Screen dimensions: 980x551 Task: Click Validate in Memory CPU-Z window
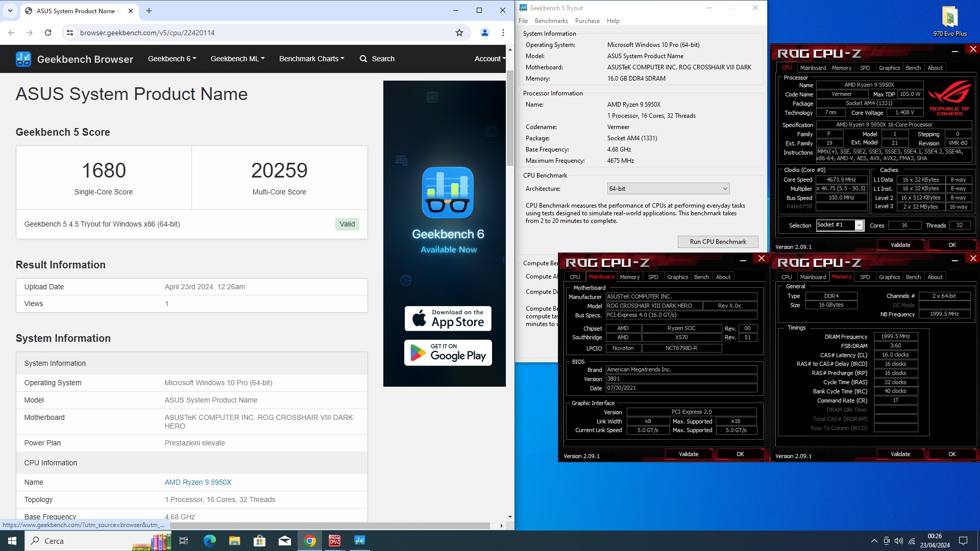click(x=900, y=454)
